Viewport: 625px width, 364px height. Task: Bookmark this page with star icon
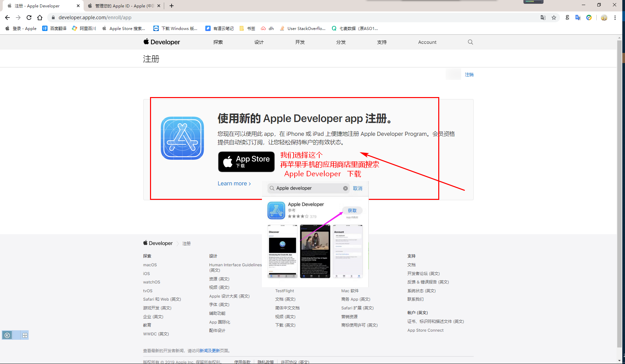click(x=554, y=18)
